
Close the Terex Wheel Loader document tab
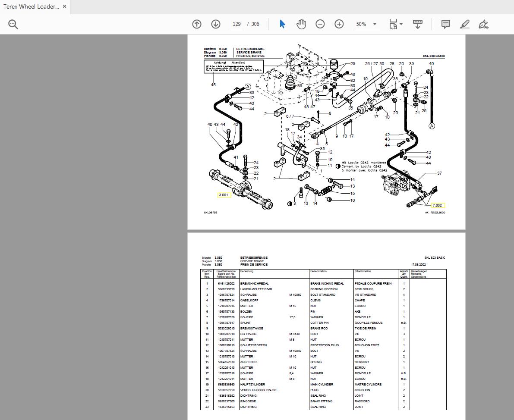[x=64, y=6]
